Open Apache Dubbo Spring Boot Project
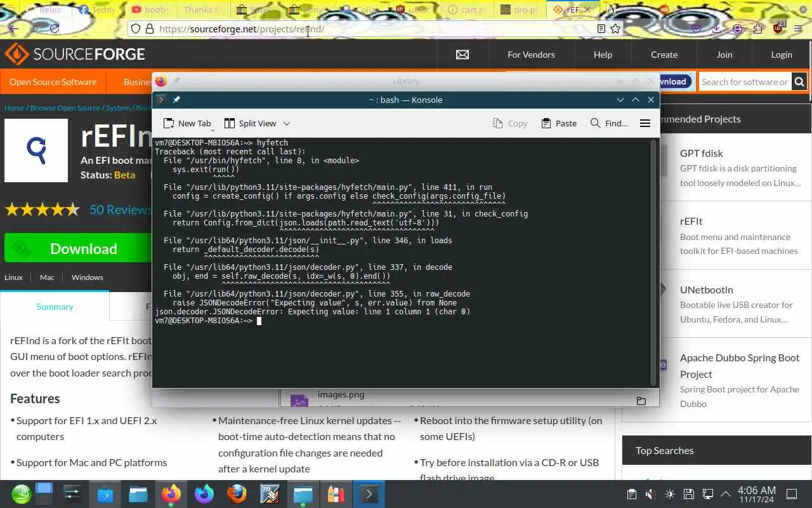Viewport: 812px width, 508px height. 740,366
